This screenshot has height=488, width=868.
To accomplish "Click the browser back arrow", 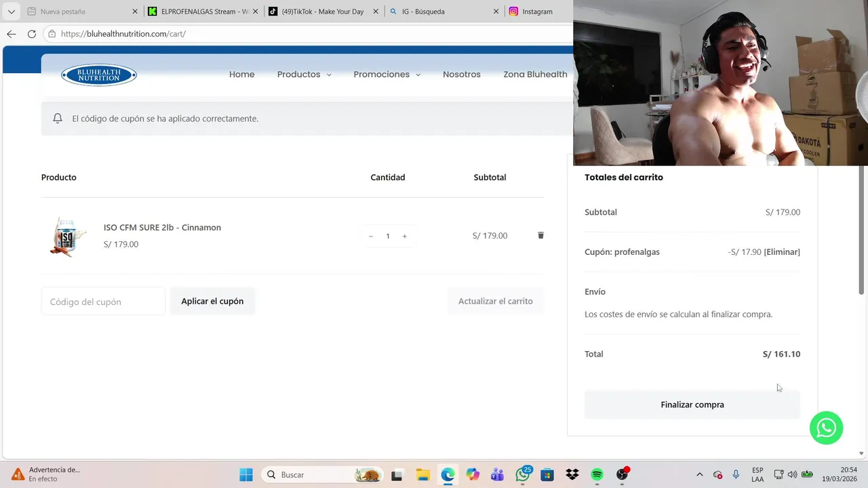I will point(11,33).
